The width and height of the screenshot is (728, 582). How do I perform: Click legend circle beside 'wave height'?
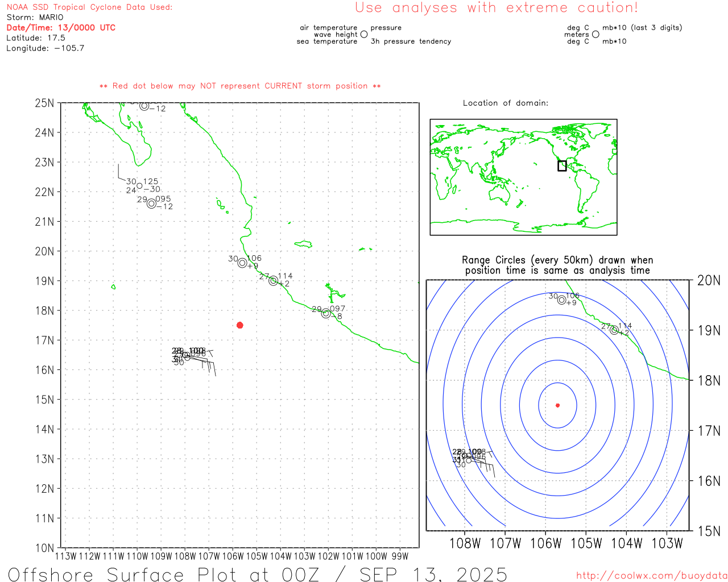click(364, 34)
